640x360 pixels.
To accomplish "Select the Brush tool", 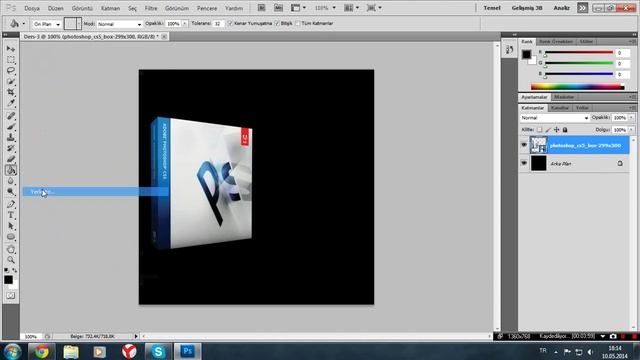I will pos(11,127).
